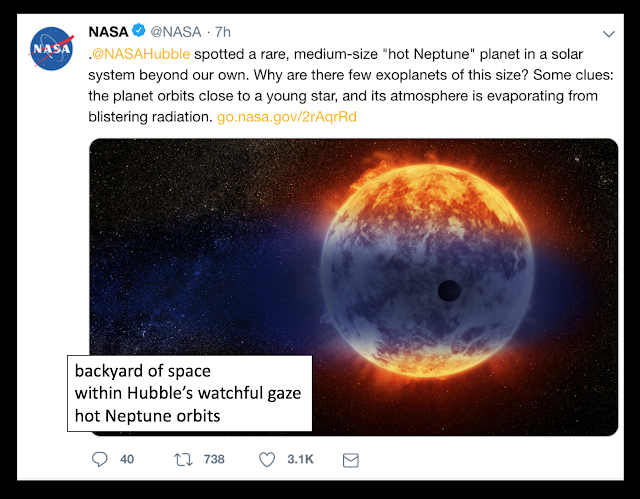
Task: Click the 7h tweet timestamp
Action: tap(222, 31)
